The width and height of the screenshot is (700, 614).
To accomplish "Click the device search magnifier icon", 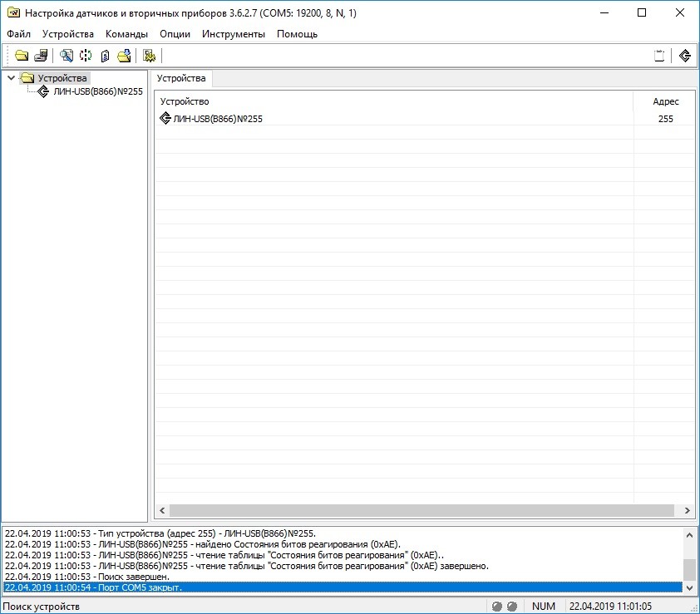I will (66, 56).
